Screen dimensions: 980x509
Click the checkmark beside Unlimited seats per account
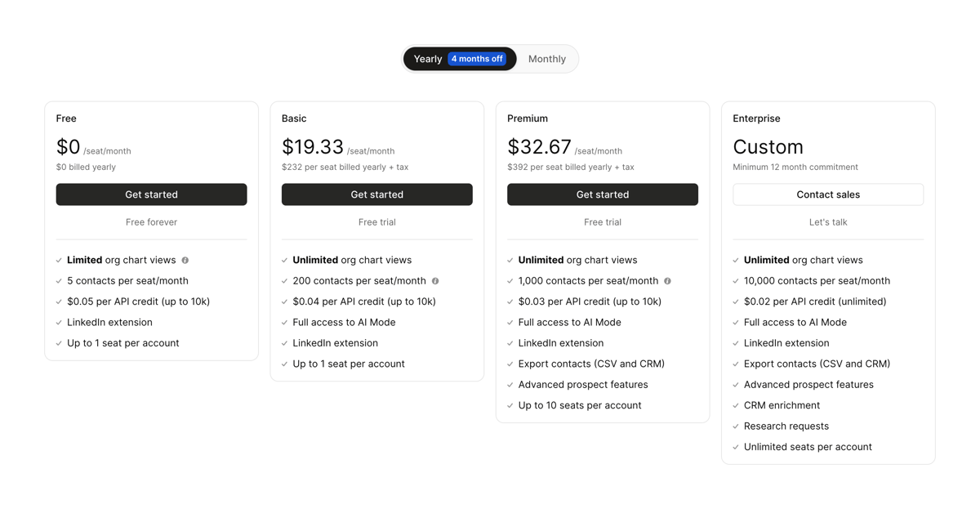click(x=735, y=447)
